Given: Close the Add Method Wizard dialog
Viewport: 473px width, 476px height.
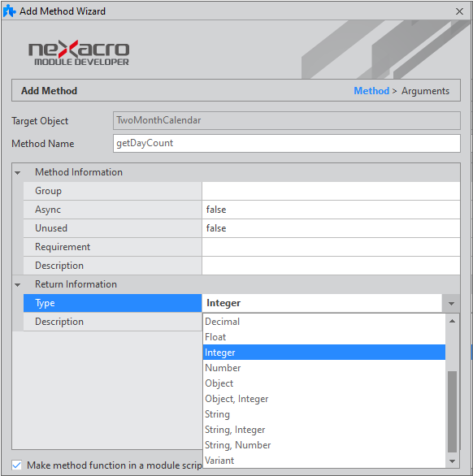Looking at the screenshot, I should coord(459,11).
